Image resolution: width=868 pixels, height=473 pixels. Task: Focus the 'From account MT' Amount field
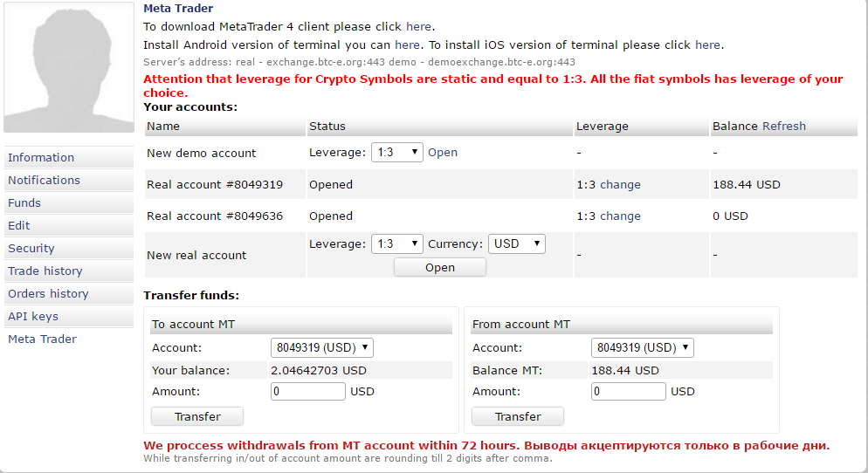tap(629, 391)
